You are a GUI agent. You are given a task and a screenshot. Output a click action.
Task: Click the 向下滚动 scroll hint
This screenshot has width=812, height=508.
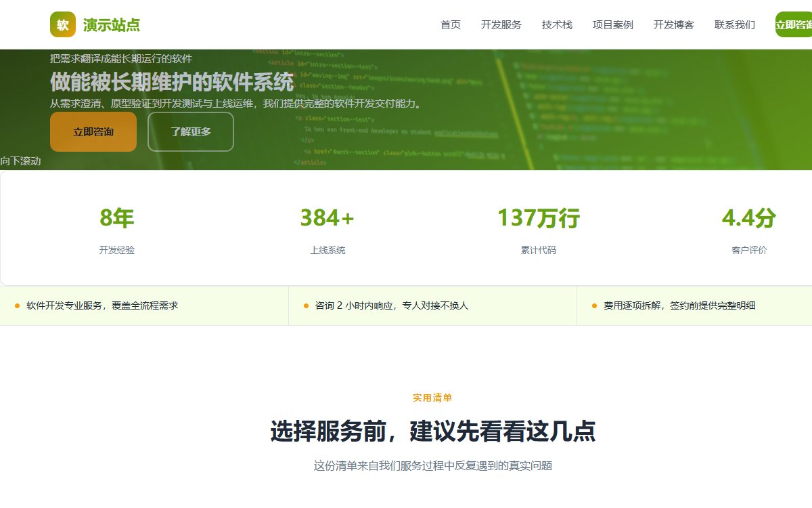(x=20, y=161)
